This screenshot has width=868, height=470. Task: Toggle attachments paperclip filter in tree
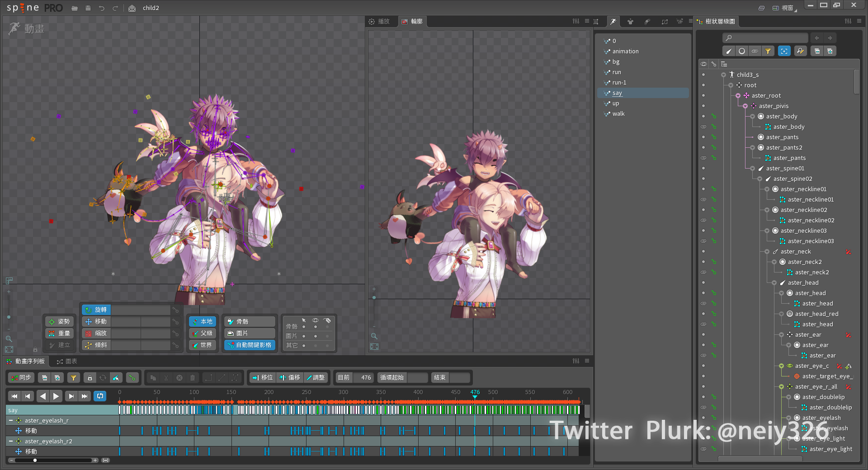click(x=755, y=51)
